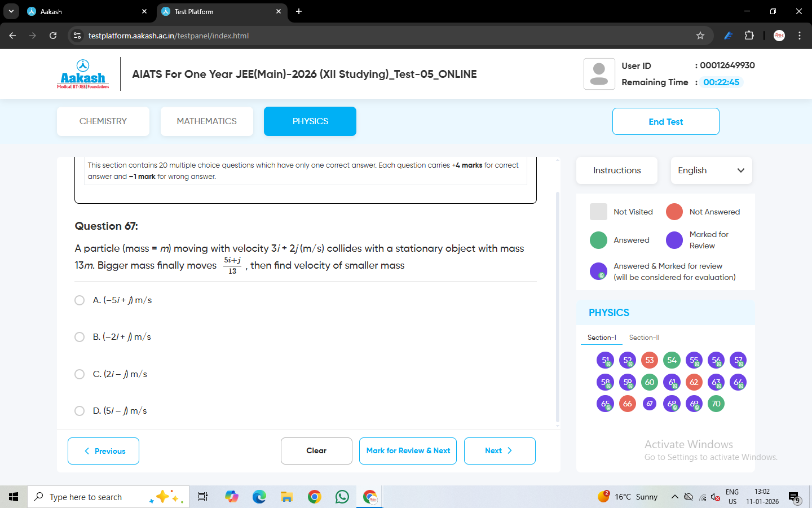The image size is (812, 508).
Task: Go to question 70 in palette
Action: click(716, 404)
